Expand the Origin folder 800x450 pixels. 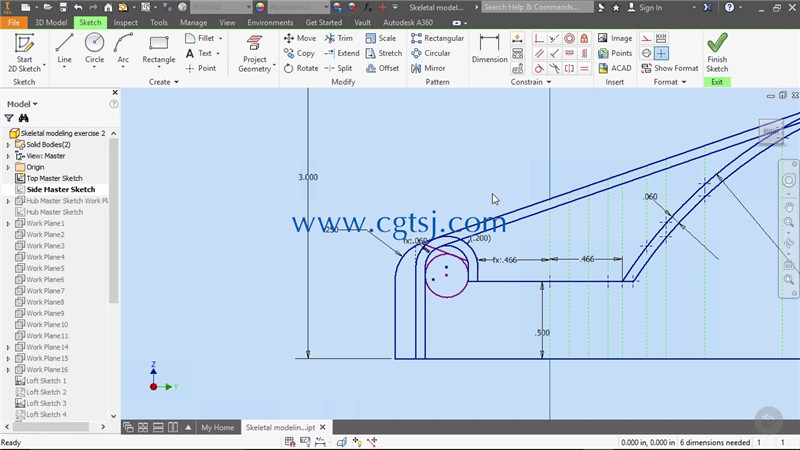[x=8, y=167]
